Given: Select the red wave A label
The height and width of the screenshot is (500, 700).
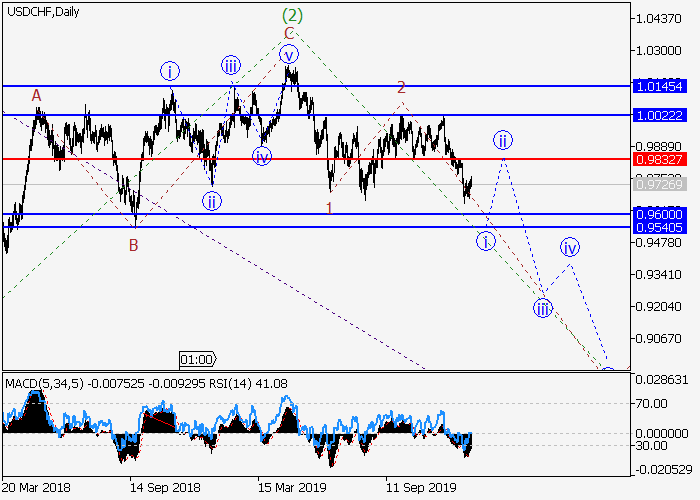Looking at the screenshot, I should [36, 96].
